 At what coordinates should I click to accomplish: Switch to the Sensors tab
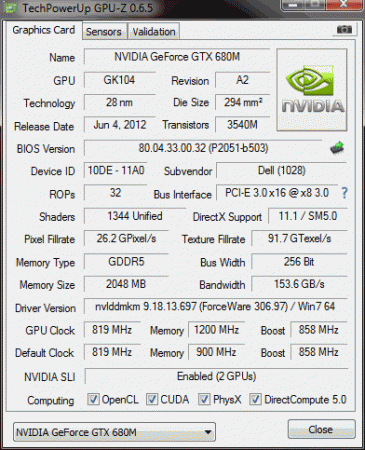point(104,32)
